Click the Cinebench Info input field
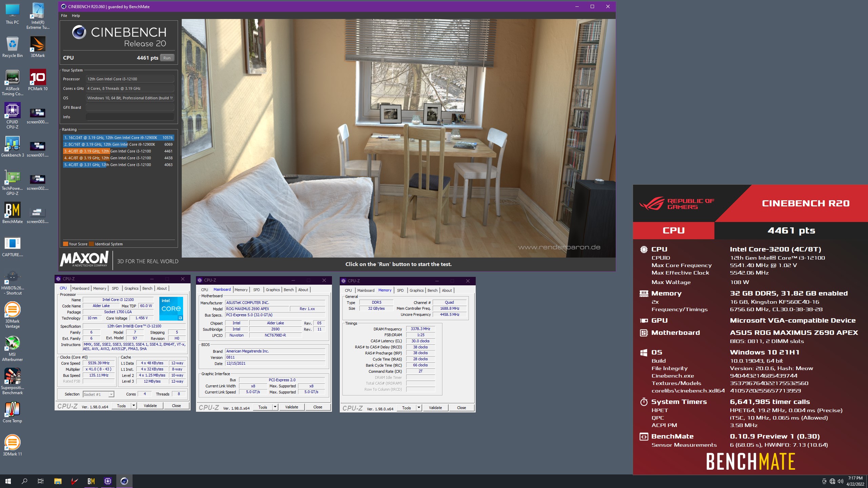Image resolution: width=868 pixels, height=488 pixels. pos(130,117)
